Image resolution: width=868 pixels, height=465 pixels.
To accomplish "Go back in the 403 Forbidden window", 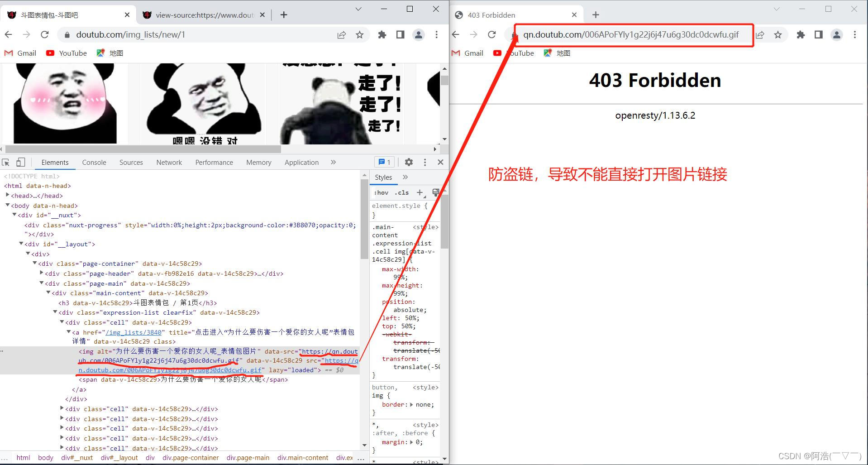I will 456,34.
